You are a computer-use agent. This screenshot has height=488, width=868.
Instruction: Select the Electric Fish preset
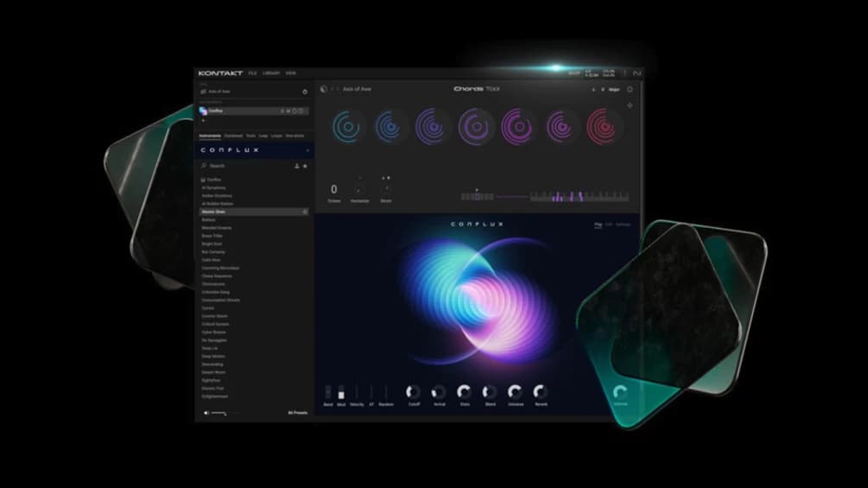(212, 389)
